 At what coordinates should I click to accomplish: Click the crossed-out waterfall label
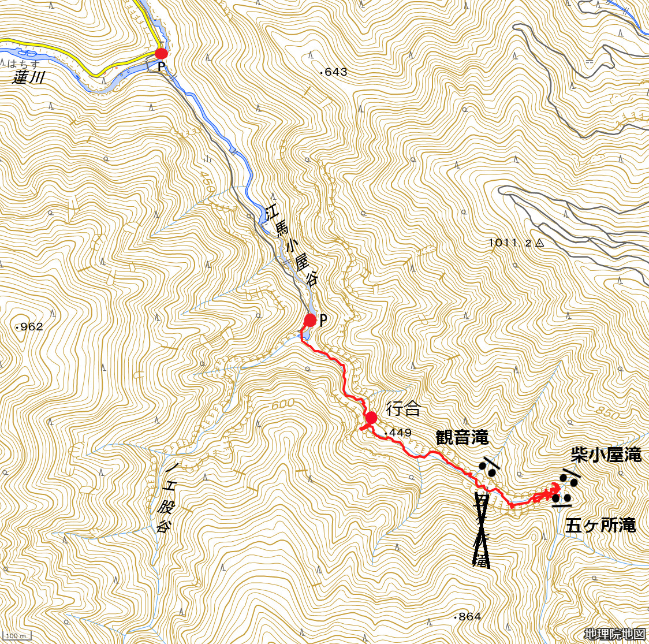click(x=482, y=530)
